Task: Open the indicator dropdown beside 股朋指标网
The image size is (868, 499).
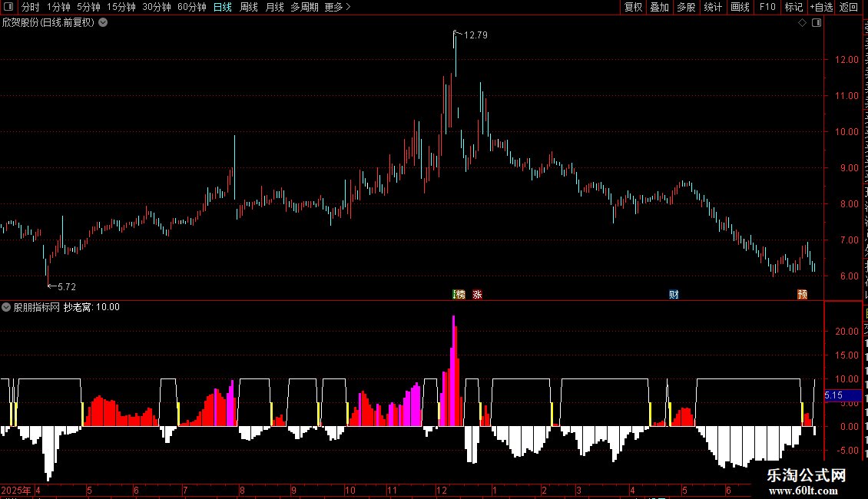Action: [6, 307]
